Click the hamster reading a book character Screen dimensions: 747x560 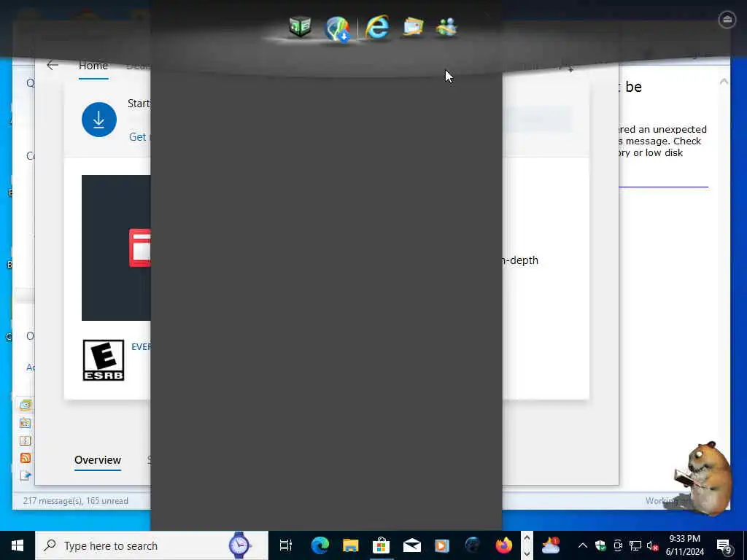(x=703, y=478)
